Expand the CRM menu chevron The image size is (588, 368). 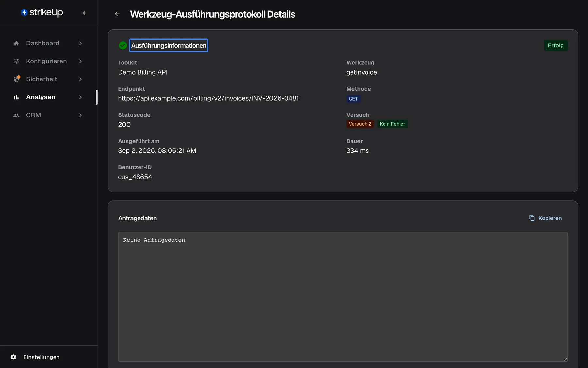[80, 115]
